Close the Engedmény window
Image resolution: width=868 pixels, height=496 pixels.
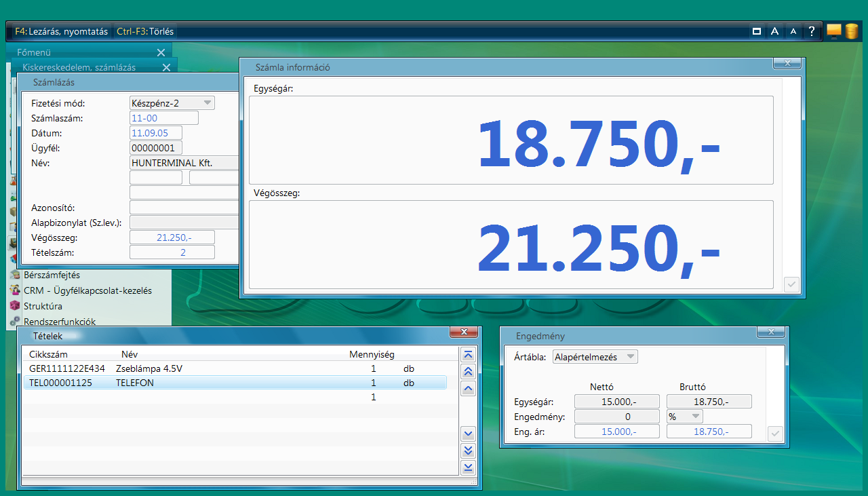point(771,332)
